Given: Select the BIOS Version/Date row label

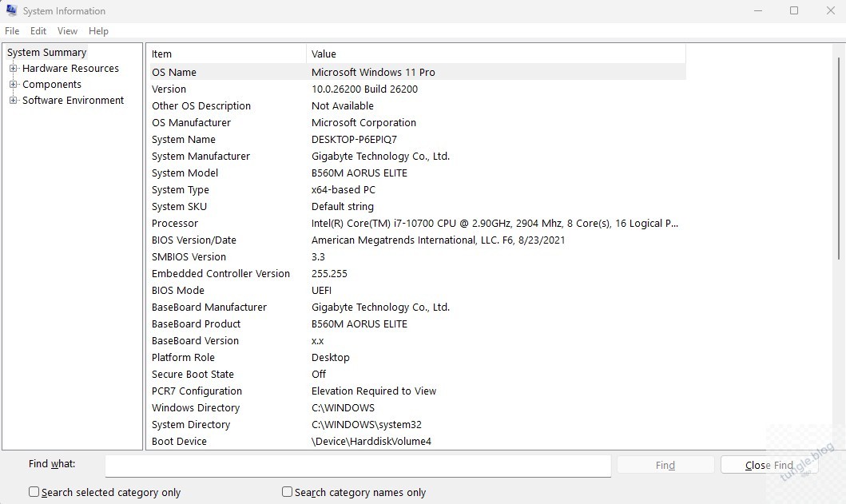Looking at the screenshot, I should click(193, 240).
